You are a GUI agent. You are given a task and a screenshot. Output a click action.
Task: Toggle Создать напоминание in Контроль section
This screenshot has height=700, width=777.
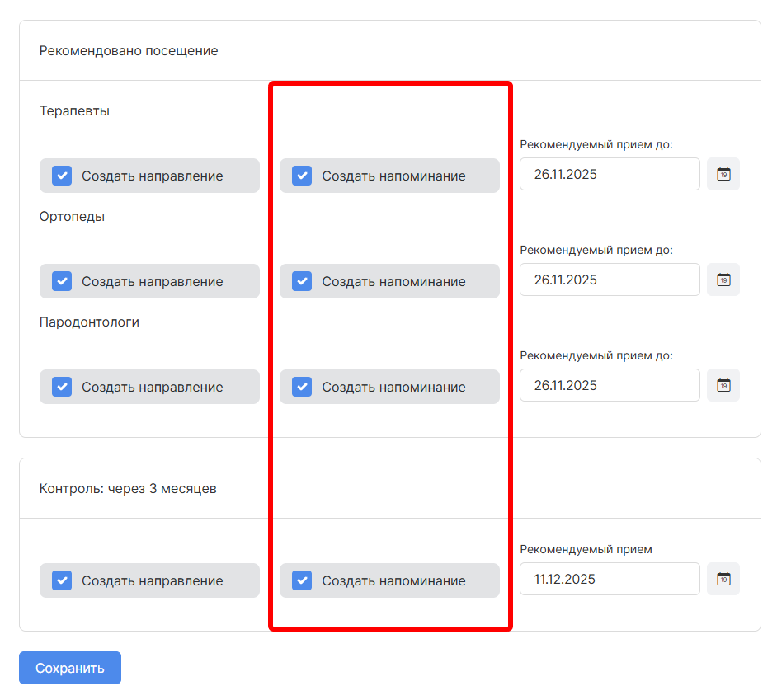point(302,580)
